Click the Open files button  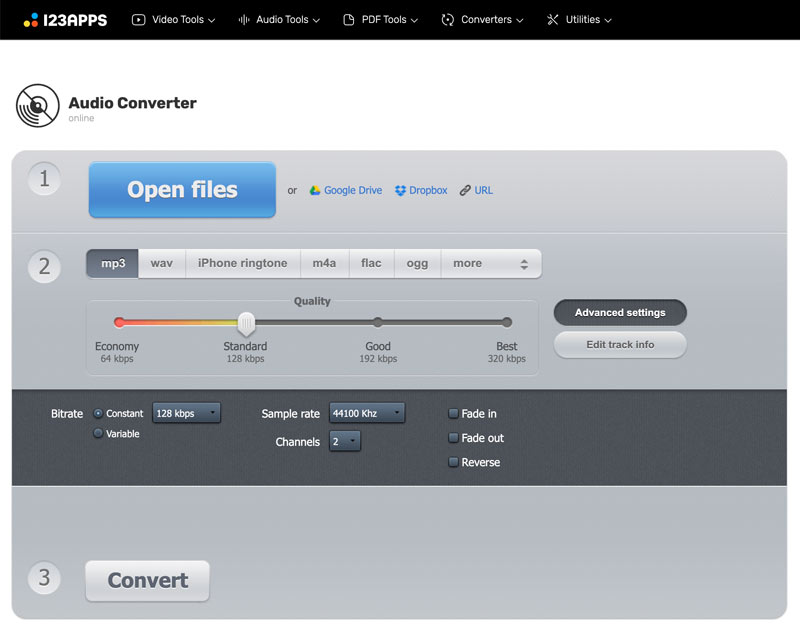point(182,190)
